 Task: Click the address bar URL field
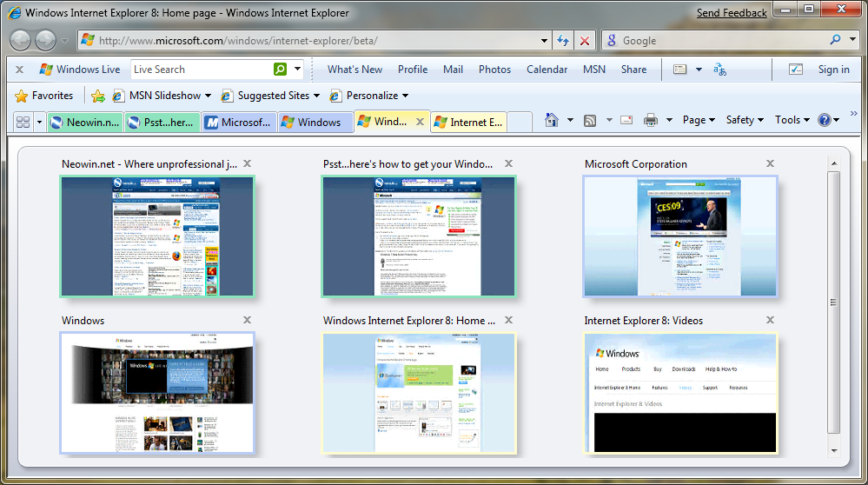click(x=315, y=40)
